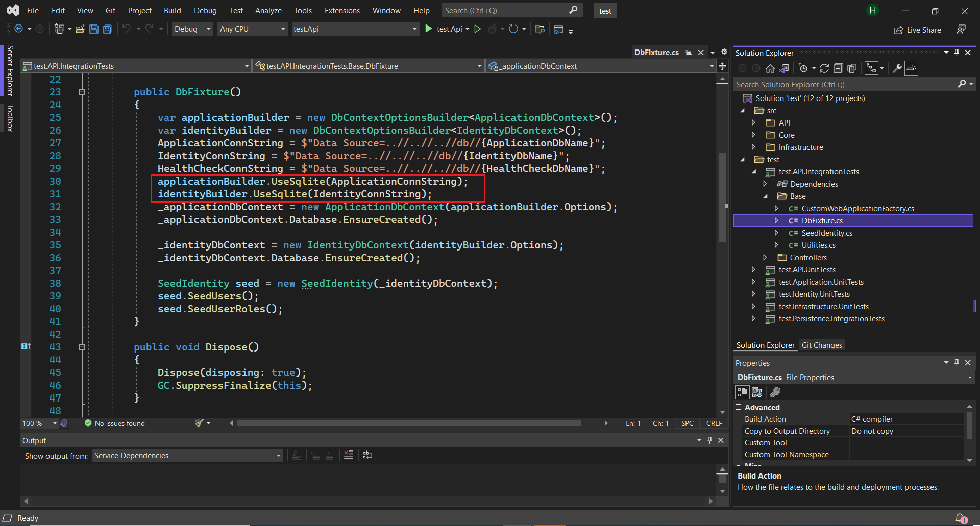
Task: Click the Search (Ctrl+Q) box
Action: pos(511,11)
